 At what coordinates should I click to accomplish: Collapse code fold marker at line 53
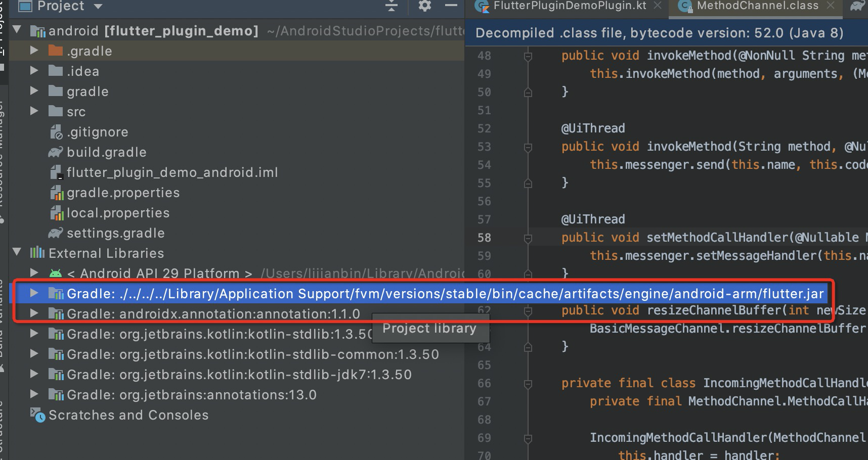[x=528, y=147]
